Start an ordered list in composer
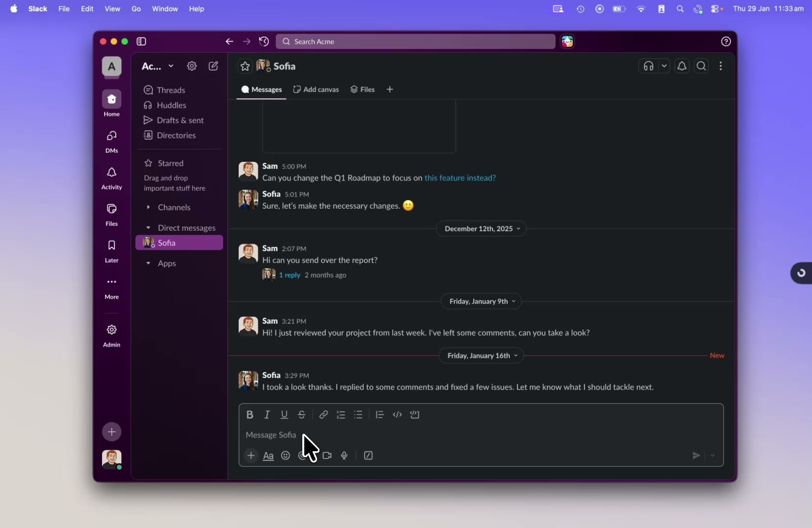The image size is (812, 528). (x=341, y=415)
